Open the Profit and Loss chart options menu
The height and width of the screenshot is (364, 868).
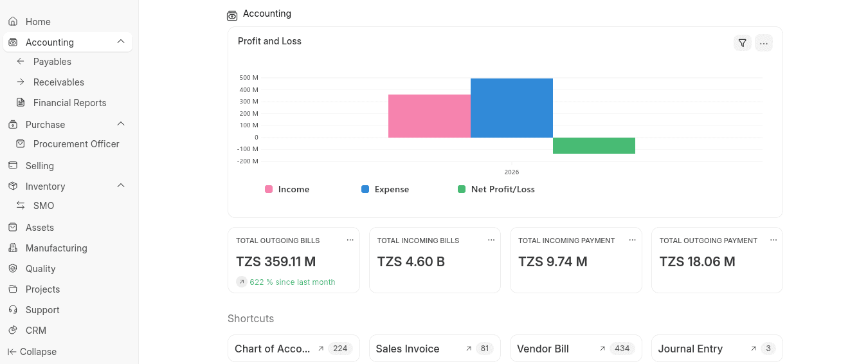763,43
